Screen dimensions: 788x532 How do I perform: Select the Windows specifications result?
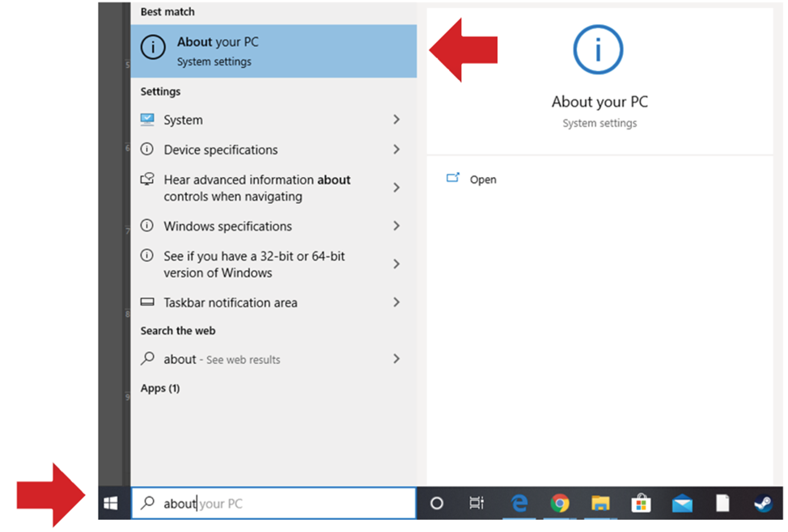[274, 226]
